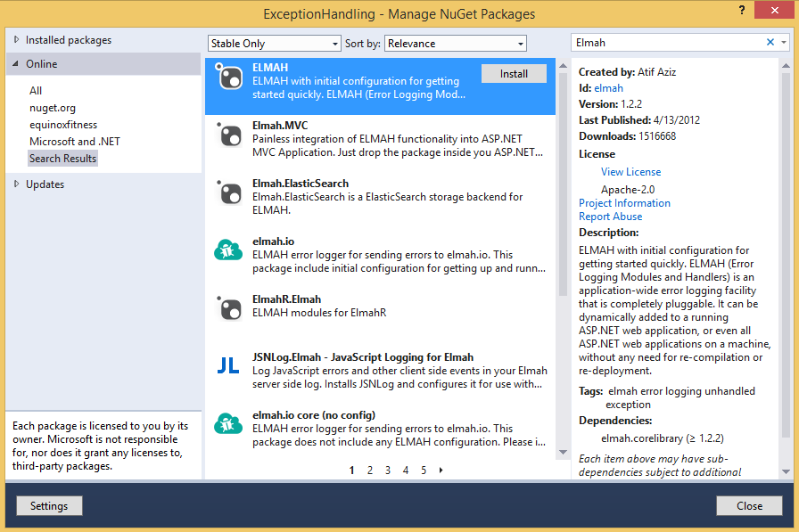Select JSNLog.Elmah - JavaScript Logging title
The width and height of the screenshot is (799, 532).
tap(363, 357)
